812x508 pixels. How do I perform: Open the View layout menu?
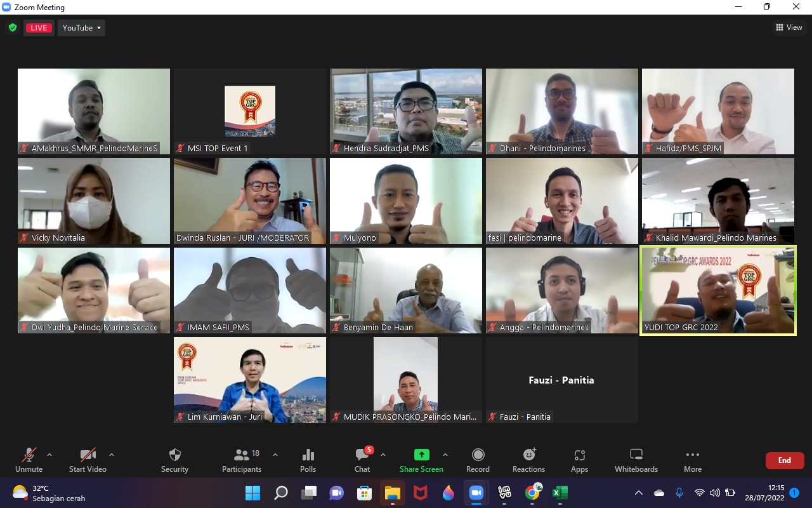tap(789, 27)
